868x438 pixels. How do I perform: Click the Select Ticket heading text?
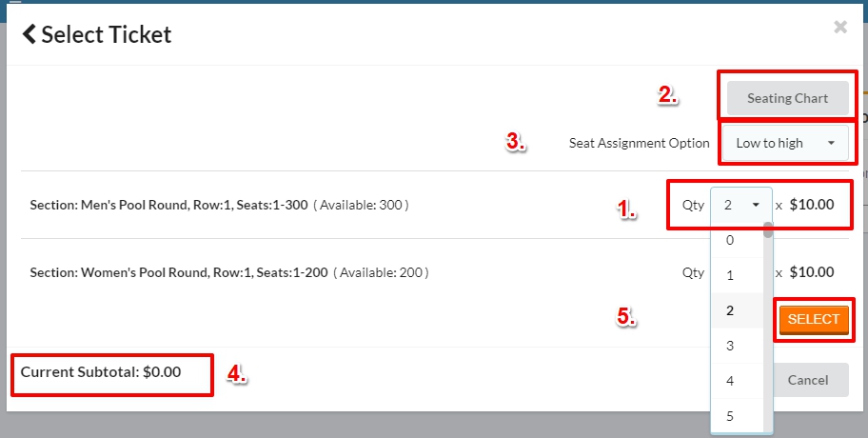point(107,35)
